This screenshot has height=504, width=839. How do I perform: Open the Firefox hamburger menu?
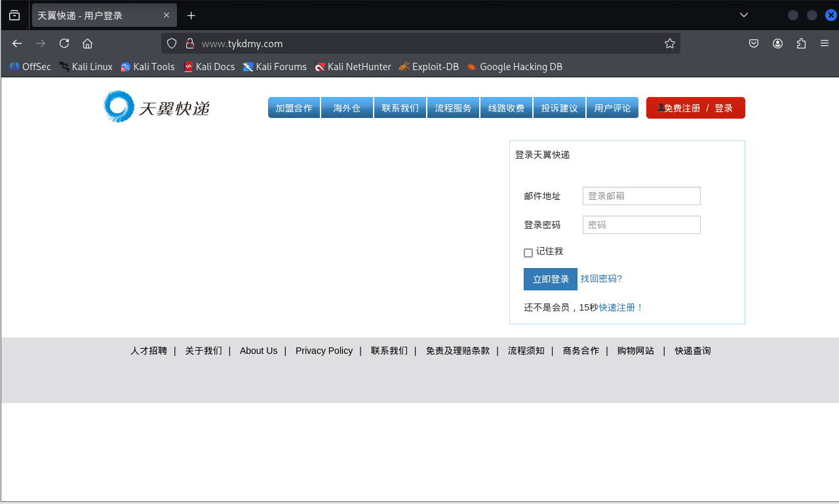pos(824,43)
